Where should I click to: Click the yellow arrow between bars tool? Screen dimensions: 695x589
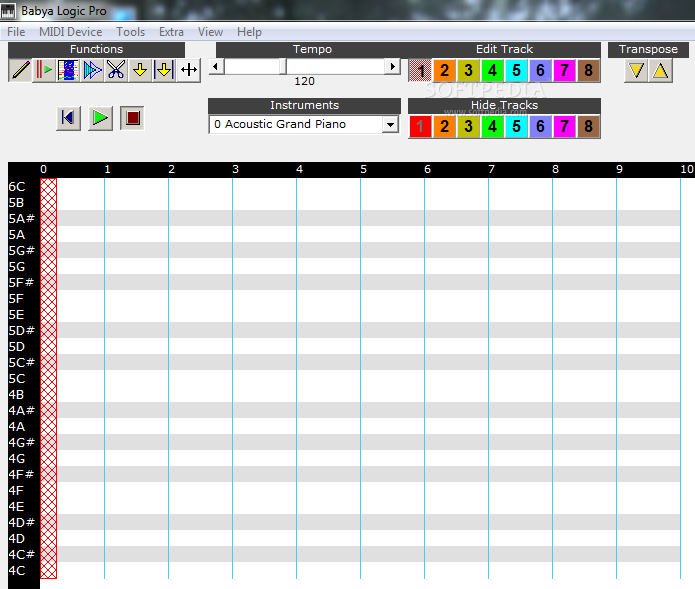(x=164, y=70)
